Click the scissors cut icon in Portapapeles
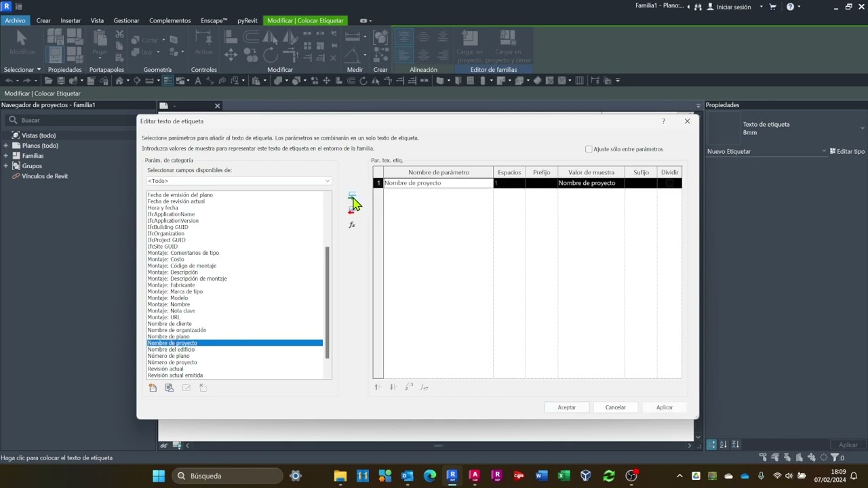This screenshot has width=868, height=488. tap(119, 35)
